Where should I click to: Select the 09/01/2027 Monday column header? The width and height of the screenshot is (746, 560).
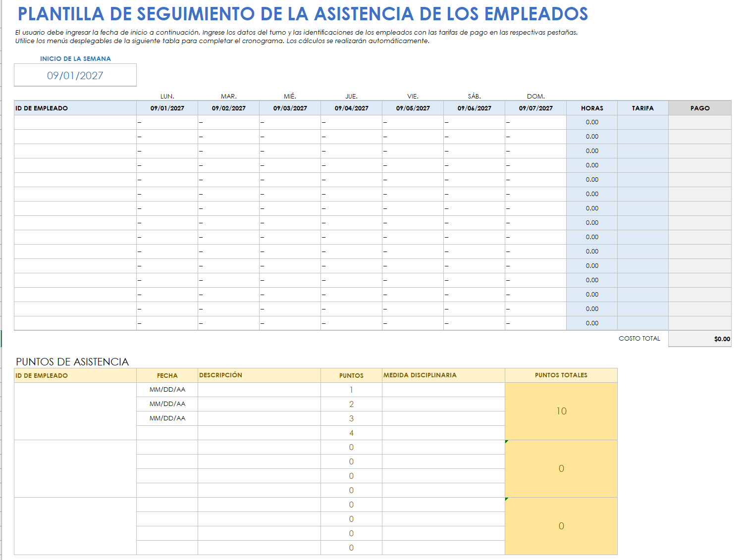(167, 108)
